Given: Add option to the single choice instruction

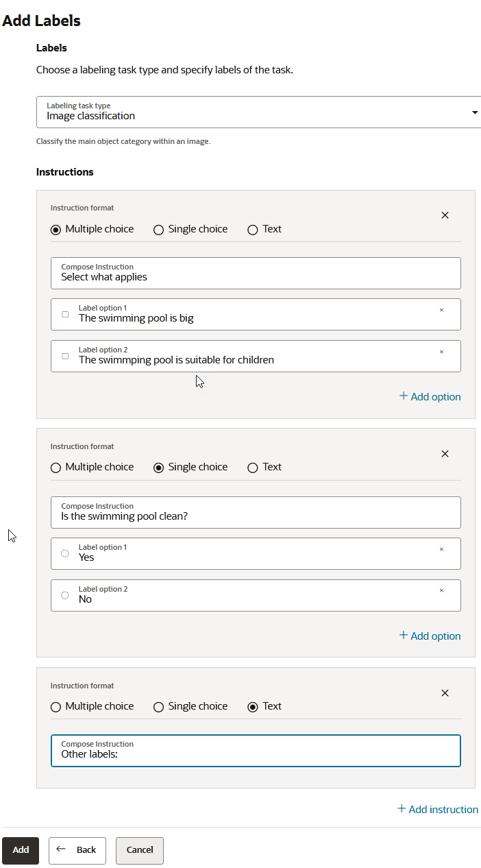Looking at the screenshot, I should (x=430, y=636).
